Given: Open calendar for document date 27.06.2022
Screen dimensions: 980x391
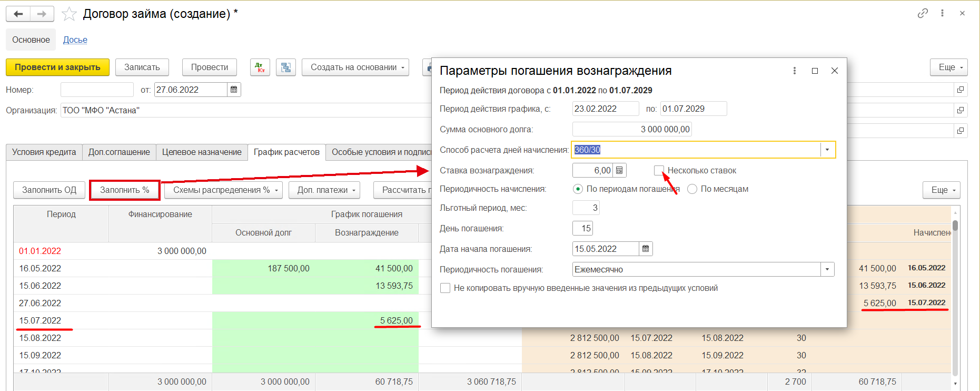Looking at the screenshot, I should 234,90.
